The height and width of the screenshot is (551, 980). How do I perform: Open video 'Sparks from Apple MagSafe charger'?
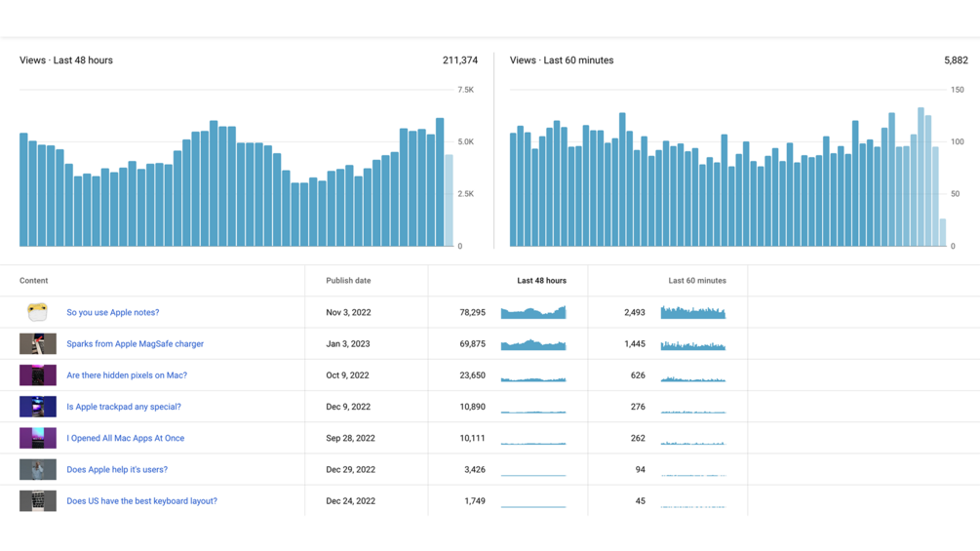coord(135,343)
